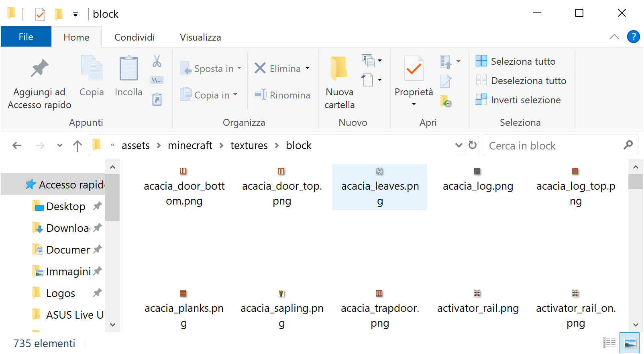This screenshot has height=354, width=644.
Task: Click file list scrollbar down arrow
Action: (635, 325)
